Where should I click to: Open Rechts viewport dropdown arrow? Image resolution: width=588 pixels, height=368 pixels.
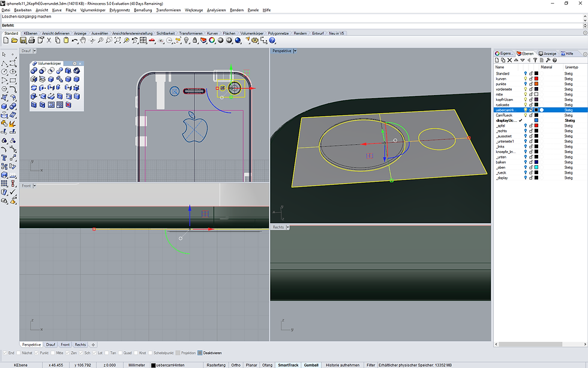[287, 228]
